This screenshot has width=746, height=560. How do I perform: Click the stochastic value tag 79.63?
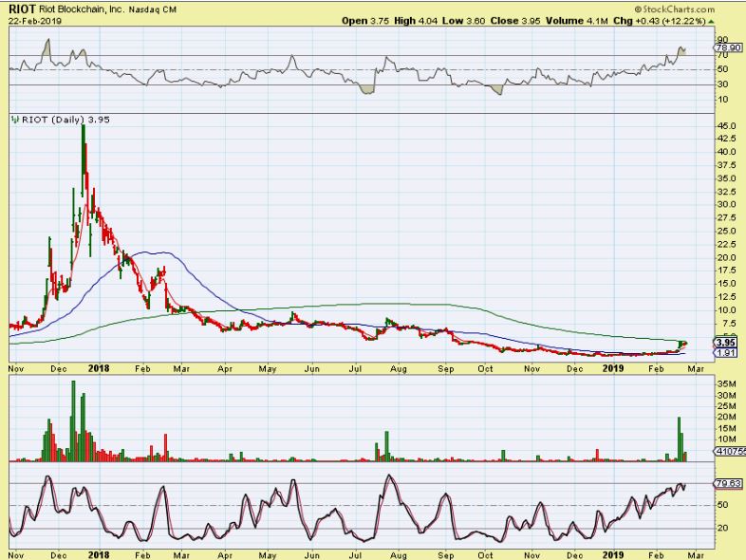point(728,483)
